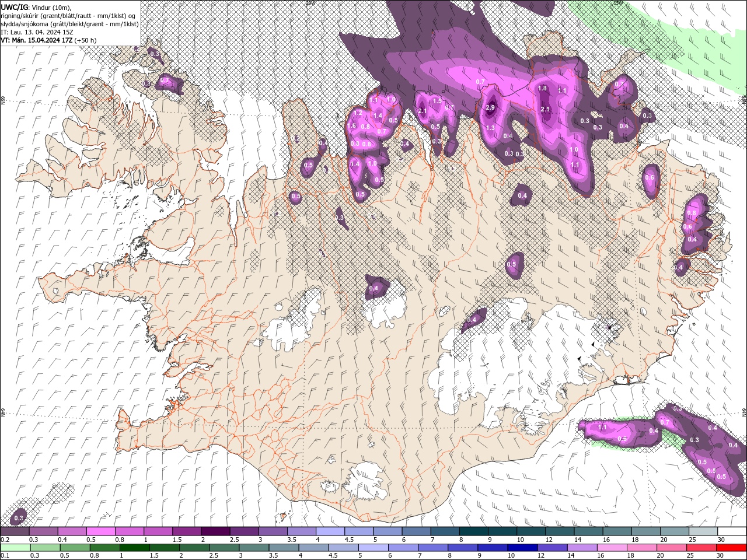Click the 1.6 snowfall value label
The width and height of the screenshot is (747, 560).
click(x=352, y=126)
